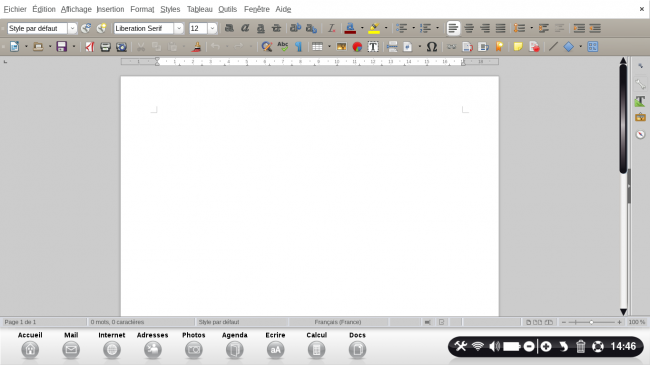
Task: Click the Print icon in the toolbar
Action: (x=105, y=46)
